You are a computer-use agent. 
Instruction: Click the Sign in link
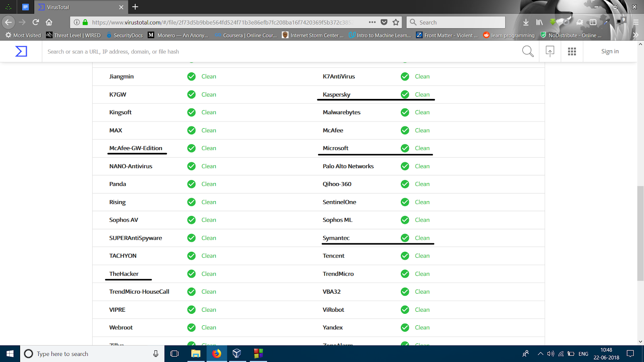pyautogui.click(x=610, y=51)
